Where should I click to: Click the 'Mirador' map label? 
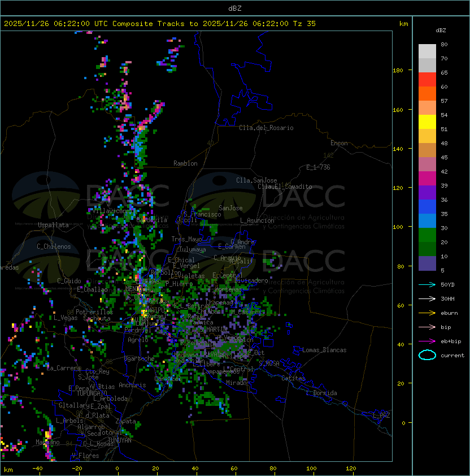tap(238, 383)
